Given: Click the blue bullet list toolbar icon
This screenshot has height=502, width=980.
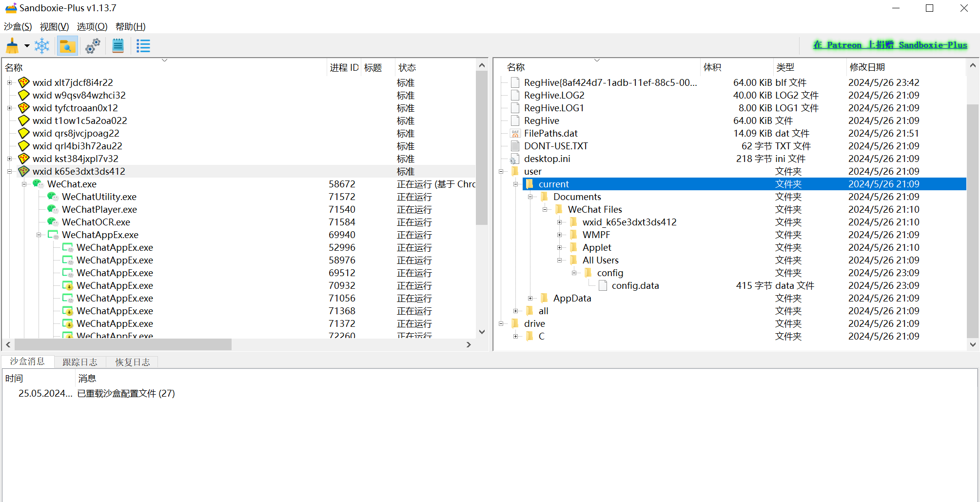Looking at the screenshot, I should [x=143, y=46].
